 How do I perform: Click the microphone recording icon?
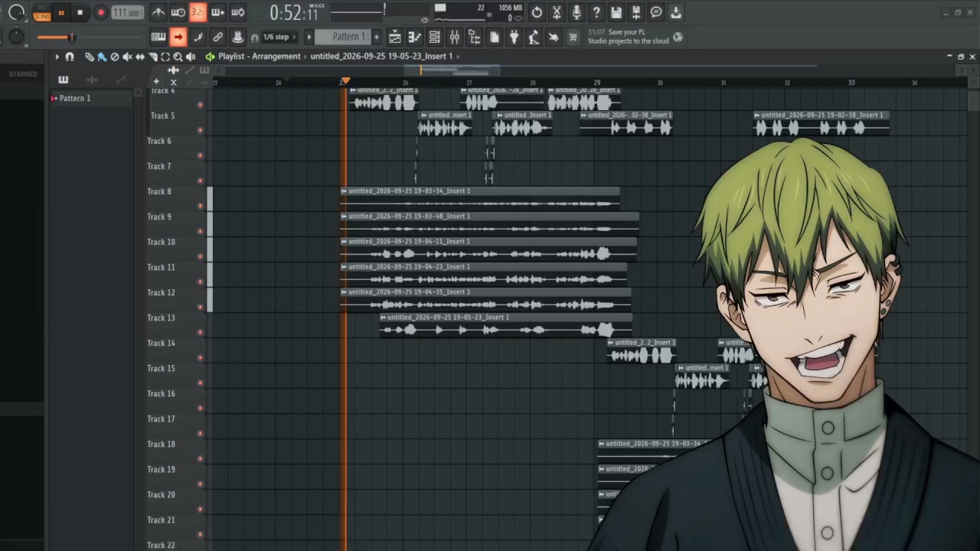(577, 12)
